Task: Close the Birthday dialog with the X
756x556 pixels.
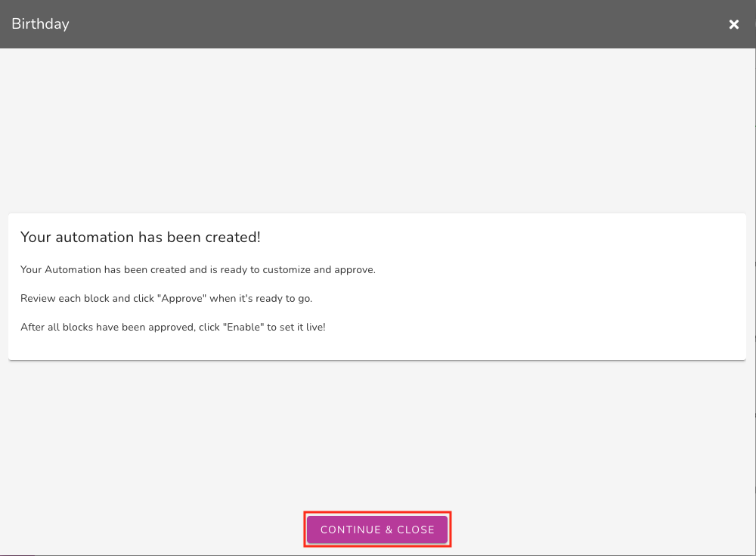Action: point(734,24)
